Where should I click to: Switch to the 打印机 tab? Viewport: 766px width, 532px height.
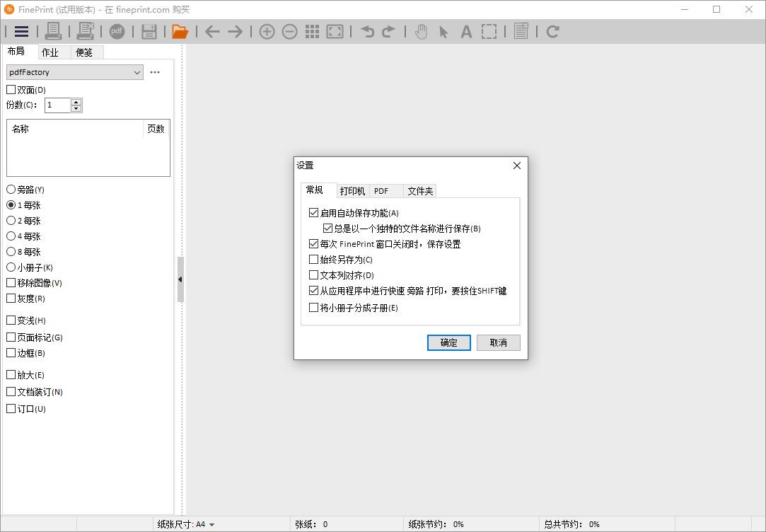point(353,190)
